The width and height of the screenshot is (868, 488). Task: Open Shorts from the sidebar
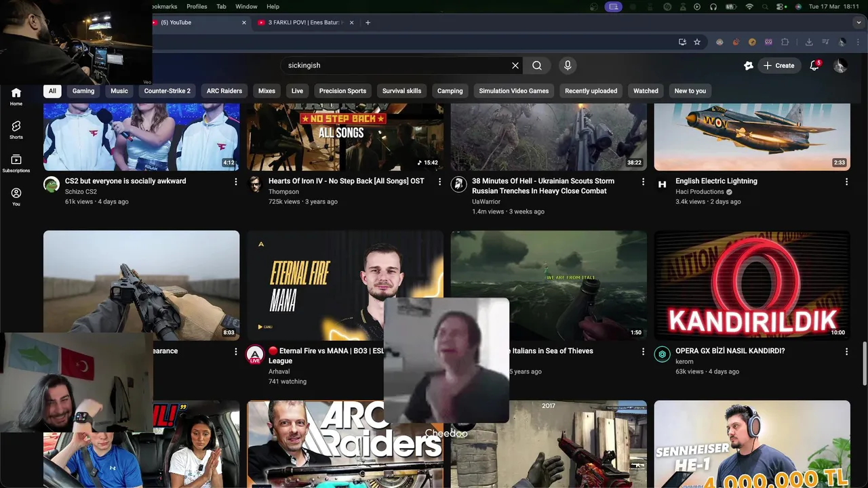[16, 129]
